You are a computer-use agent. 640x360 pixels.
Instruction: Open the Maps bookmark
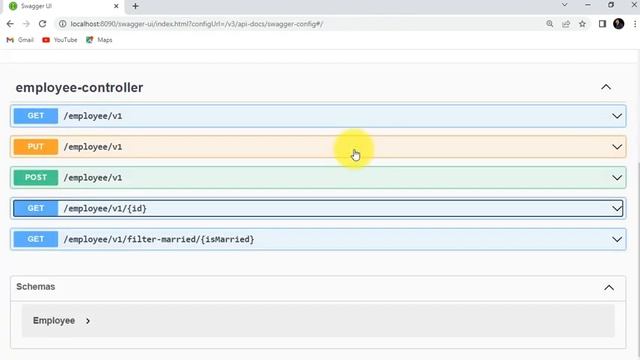click(99, 40)
